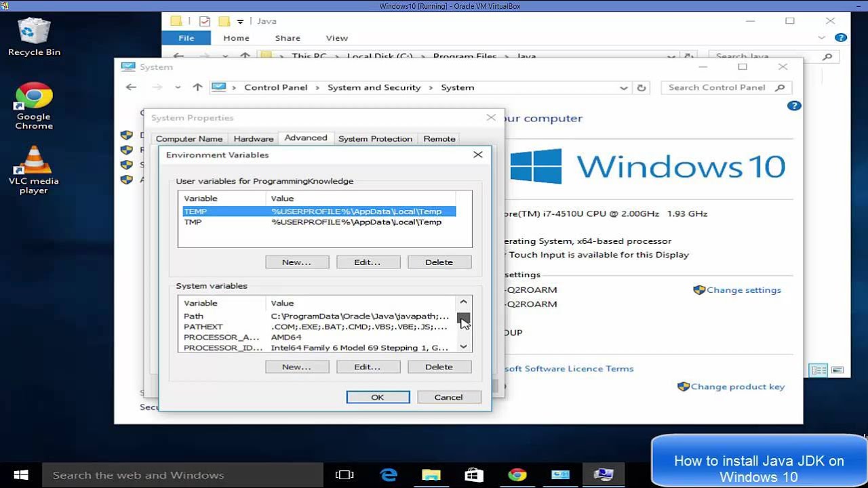Viewport: 868px width, 488px height.
Task: Open Java window help icon
Action: point(840,38)
